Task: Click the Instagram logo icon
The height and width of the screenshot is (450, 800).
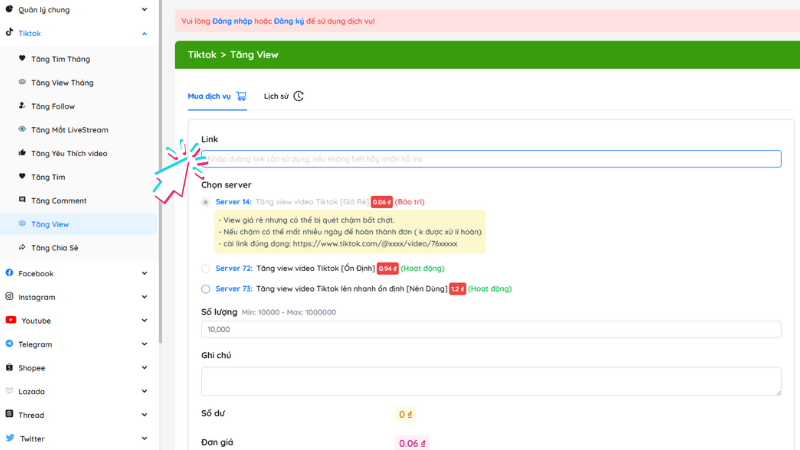Action: [x=9, y=296]
